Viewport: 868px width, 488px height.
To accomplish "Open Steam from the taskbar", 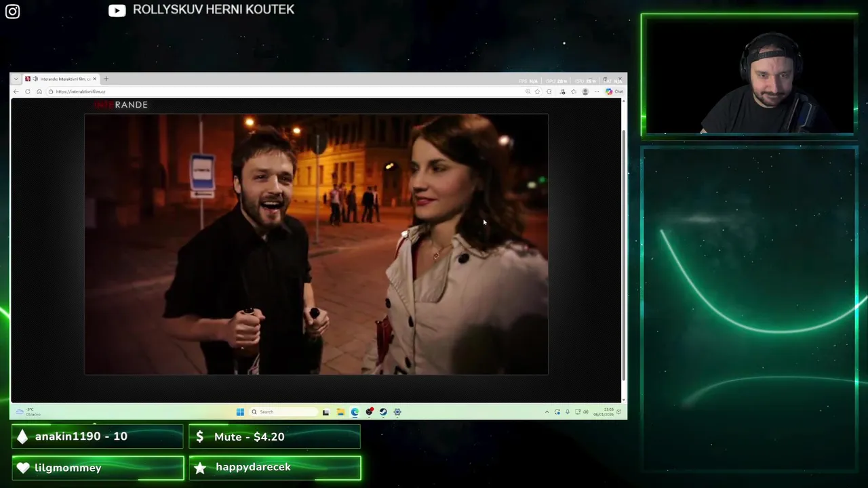I will pyautogui.click(x=383, y=412).
